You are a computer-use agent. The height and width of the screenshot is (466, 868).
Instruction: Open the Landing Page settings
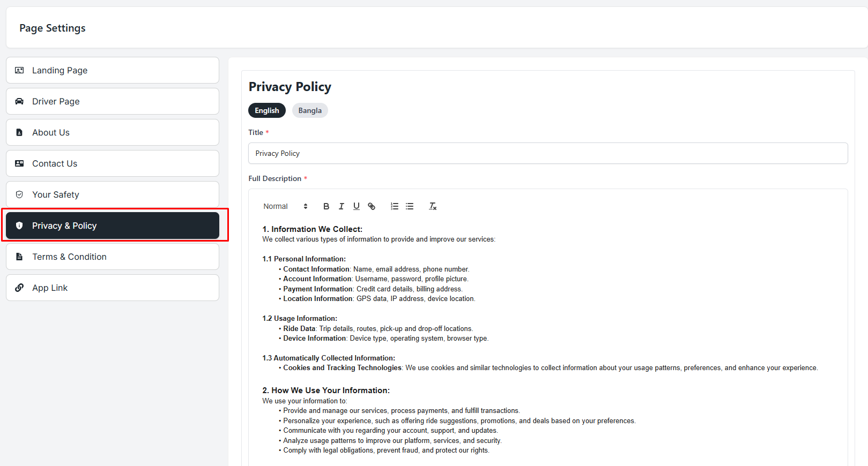(x=113, y=70)
